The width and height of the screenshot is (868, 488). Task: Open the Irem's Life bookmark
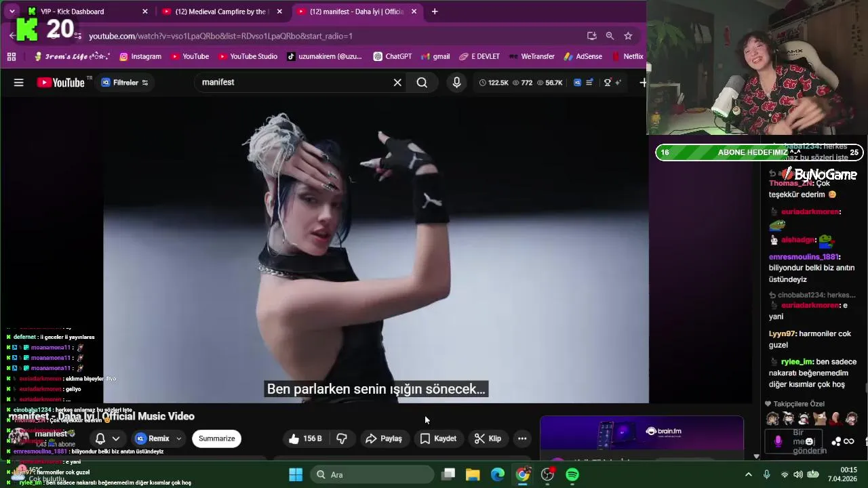point(72,56)
